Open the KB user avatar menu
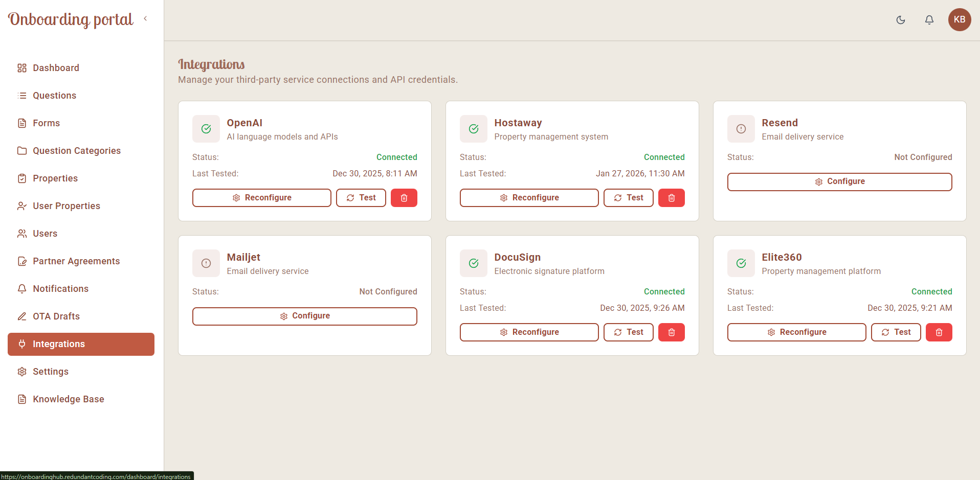 coord(960,20)
